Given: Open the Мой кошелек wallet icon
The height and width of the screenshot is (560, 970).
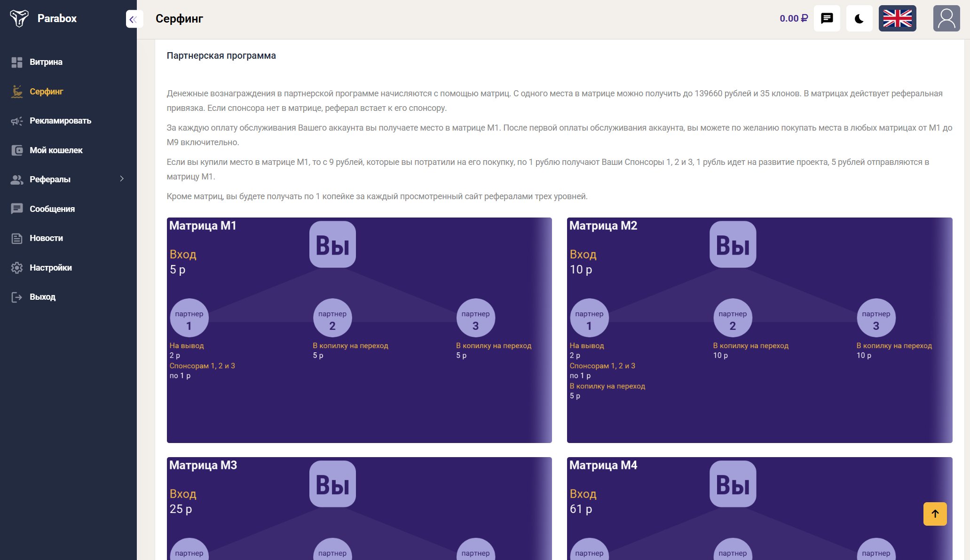Looking at the screenshot, I should [x=17, y=150].
